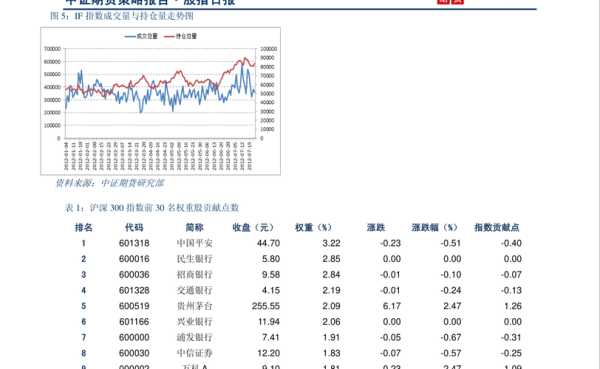Viewport: 600px width, 369px height.
Task: Click the stock name 贵州茅台
Action: (x=194, y=306)
